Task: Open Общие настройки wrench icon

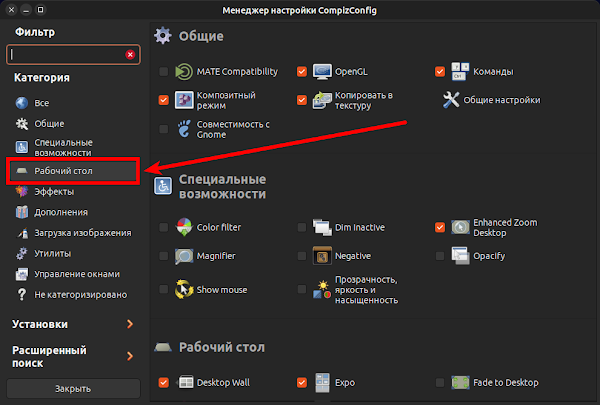Action: (x=451, y=100)
